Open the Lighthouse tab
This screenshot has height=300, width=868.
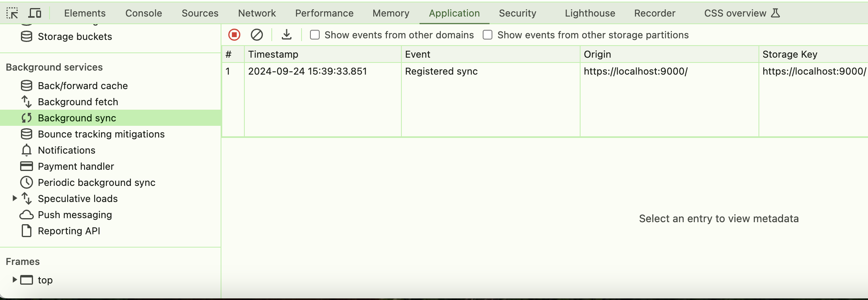click(590, 13)
